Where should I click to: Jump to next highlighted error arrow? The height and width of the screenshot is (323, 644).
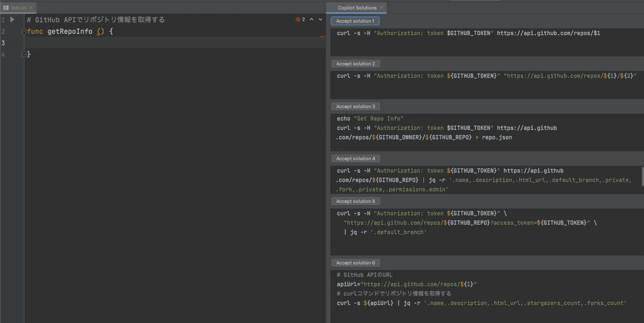(x=320, y=20)
